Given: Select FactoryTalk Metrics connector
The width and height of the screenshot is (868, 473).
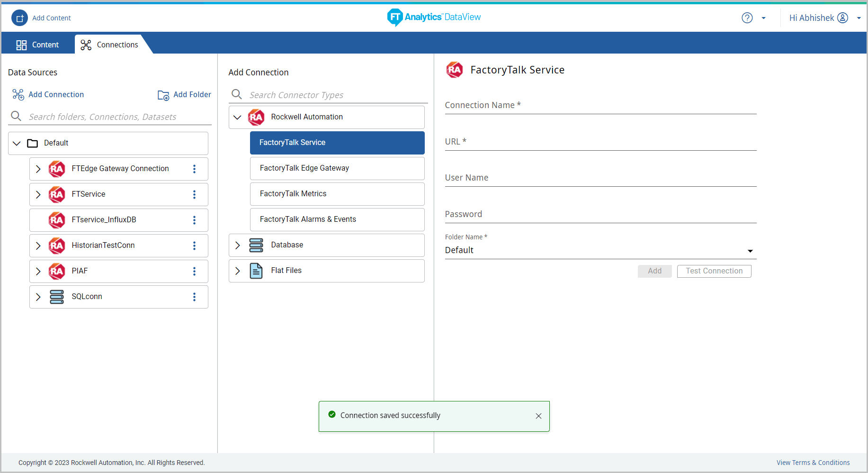Looking at the screenshot, I should click(x=337, y=194).
